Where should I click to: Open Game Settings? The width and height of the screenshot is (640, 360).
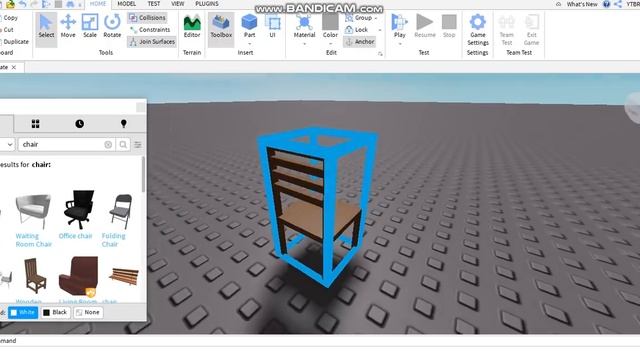(478, 30)
